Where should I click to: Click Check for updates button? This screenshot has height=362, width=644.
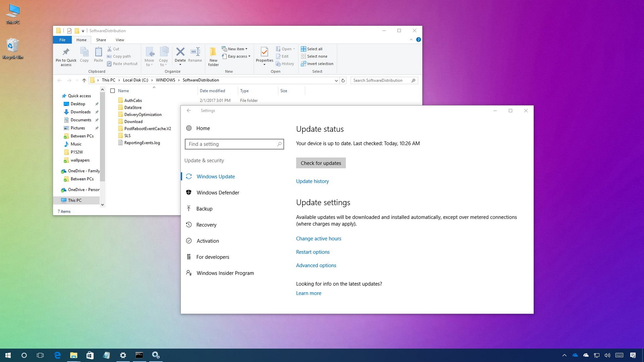pos(321,163)
